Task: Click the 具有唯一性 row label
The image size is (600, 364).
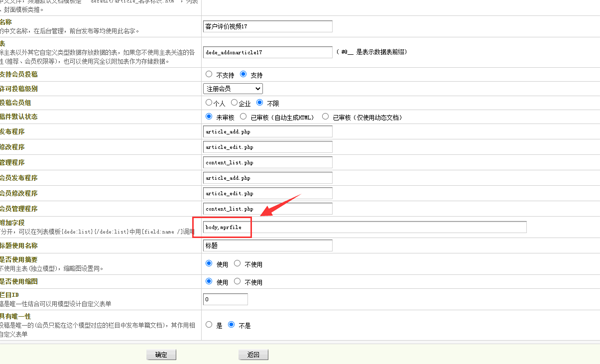Action: click(x=15, y=317)
